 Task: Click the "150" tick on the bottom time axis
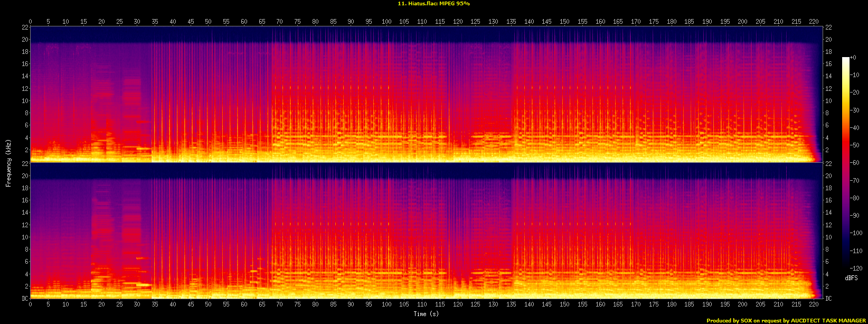coord(564,304)
